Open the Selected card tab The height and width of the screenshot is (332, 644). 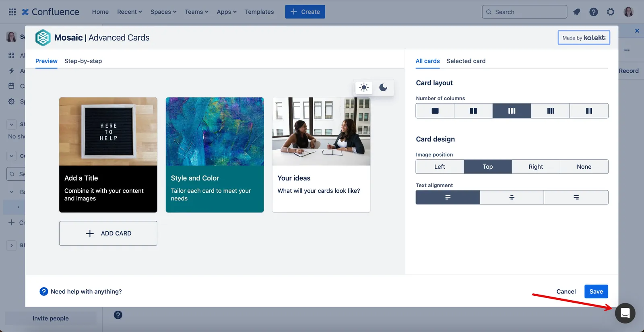pos(466,61)
